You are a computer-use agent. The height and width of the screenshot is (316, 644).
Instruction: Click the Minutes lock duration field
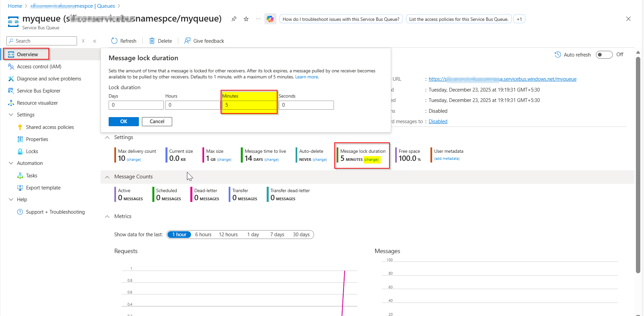tap(249, 105)
